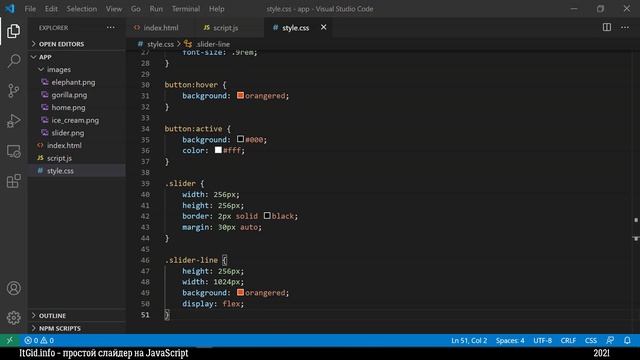640x360 pixels.
Task: Open black color swatch on line 42
Action: (x=267, y=216)
